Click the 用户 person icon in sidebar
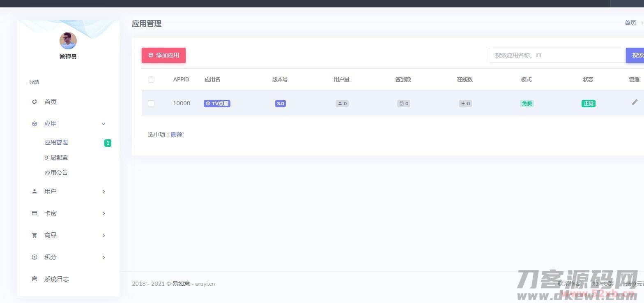The width and height of the screenshot is (644, 303). [x=34, y=192]
